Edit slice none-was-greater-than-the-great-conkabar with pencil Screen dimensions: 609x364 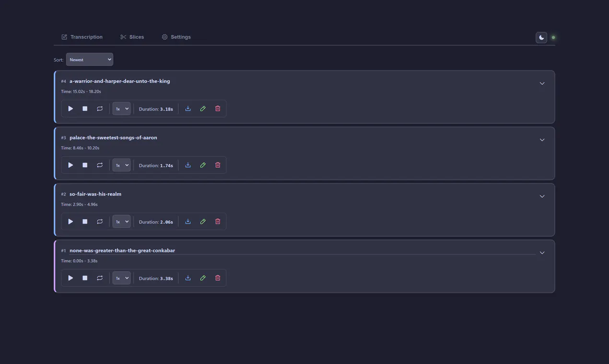203,278
